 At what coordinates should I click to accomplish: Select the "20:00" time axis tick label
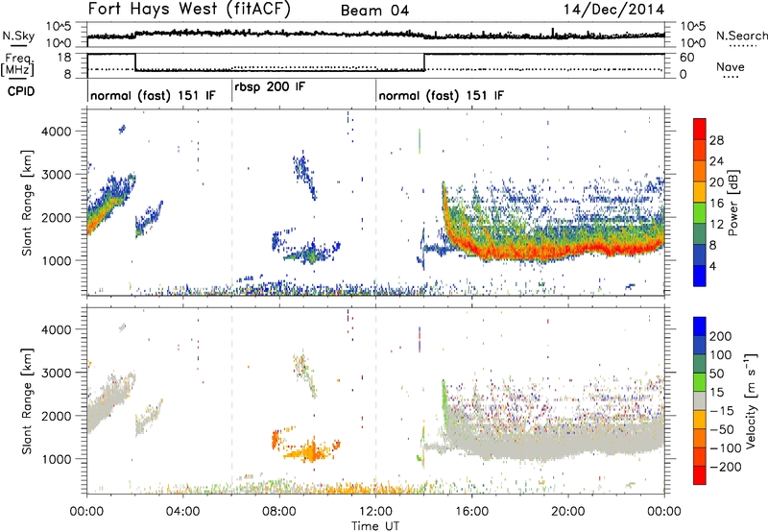tap(568, 512)
